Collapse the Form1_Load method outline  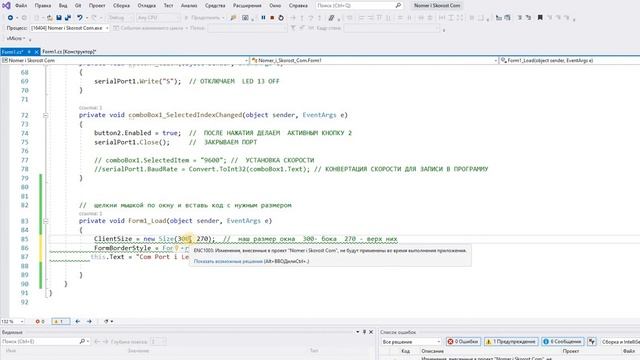[x=45, y=221]
